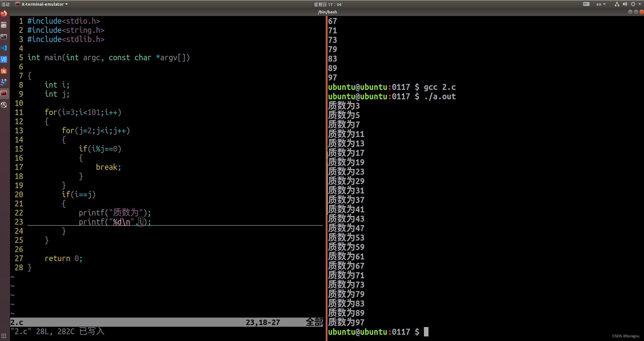Viewport: 644px width, 341px height.
Task: Open the clock calendar at top
Action: point(327,4)
